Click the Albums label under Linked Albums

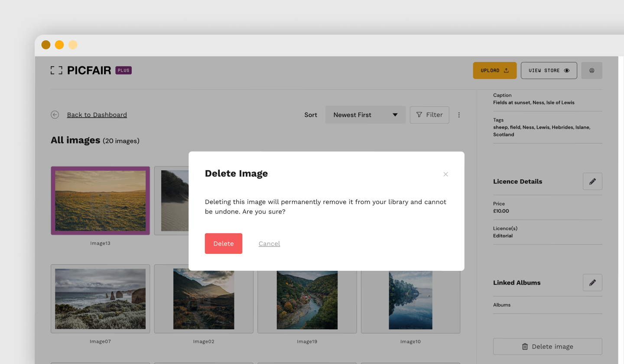tap(502, 305)
